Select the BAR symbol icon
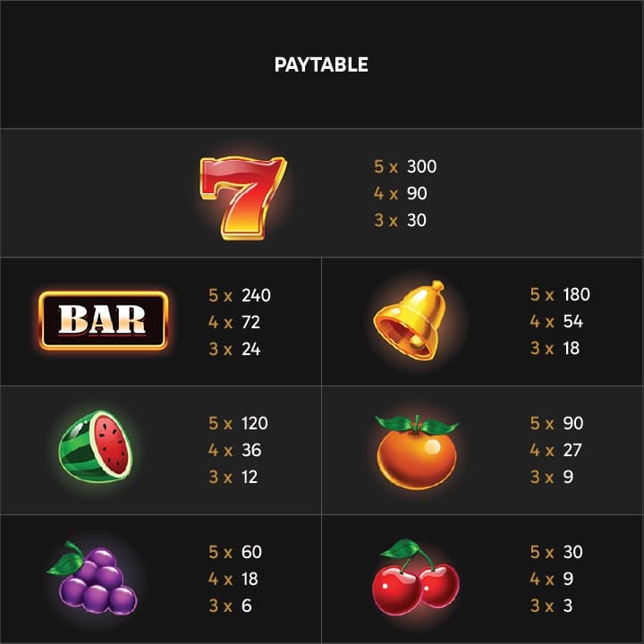Screen dimensions: 644x644 [104, 320]
